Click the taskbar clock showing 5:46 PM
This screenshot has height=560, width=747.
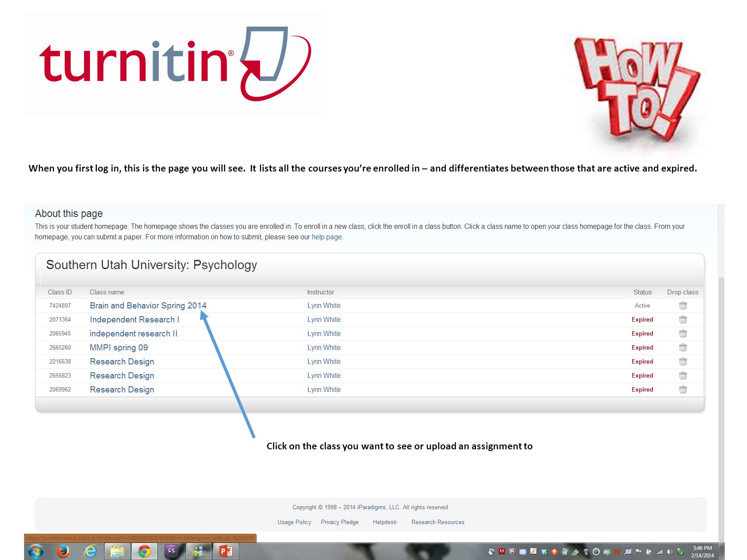tap(702, 552)
